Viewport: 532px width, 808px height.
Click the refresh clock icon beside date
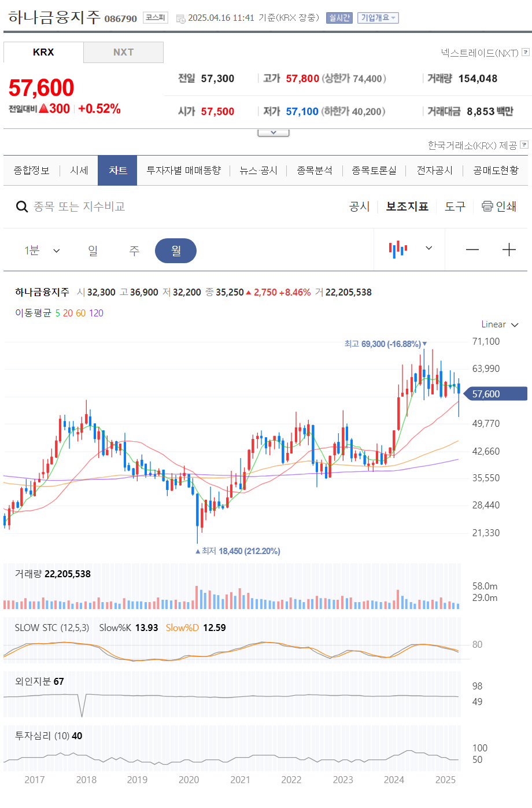click(x=180, y=19)
